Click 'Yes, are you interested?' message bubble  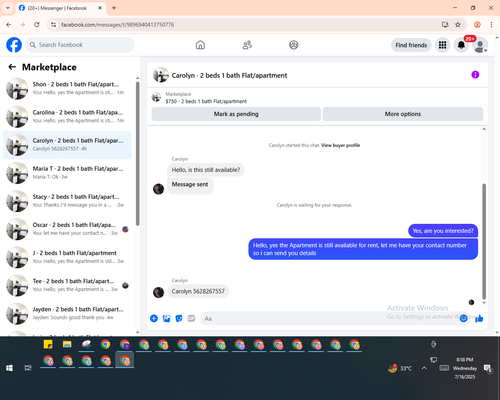tap(443, 231)
